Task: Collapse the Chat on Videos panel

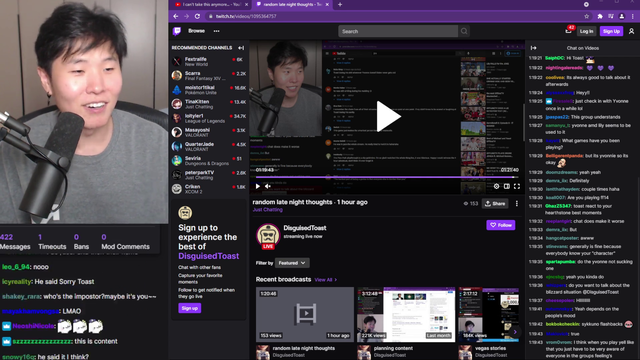Action: (533, 48)
